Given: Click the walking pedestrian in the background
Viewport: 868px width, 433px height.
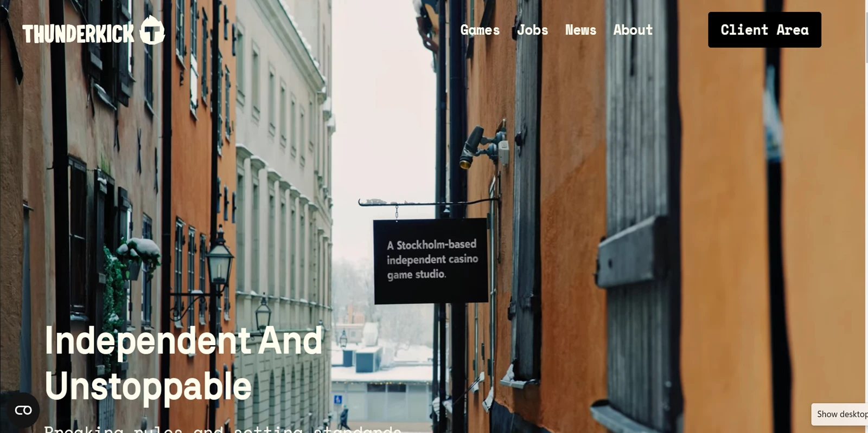Looking at the screenshot, I should 344,417.
